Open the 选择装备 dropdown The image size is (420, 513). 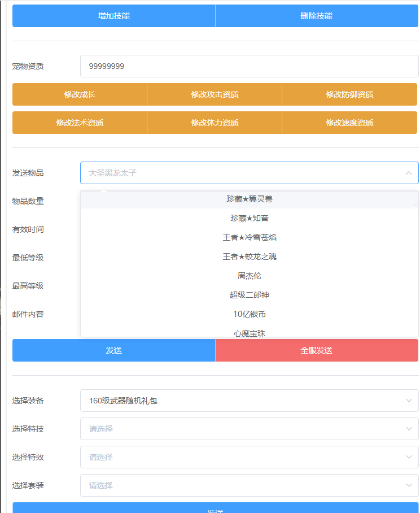tap(248, 401)
